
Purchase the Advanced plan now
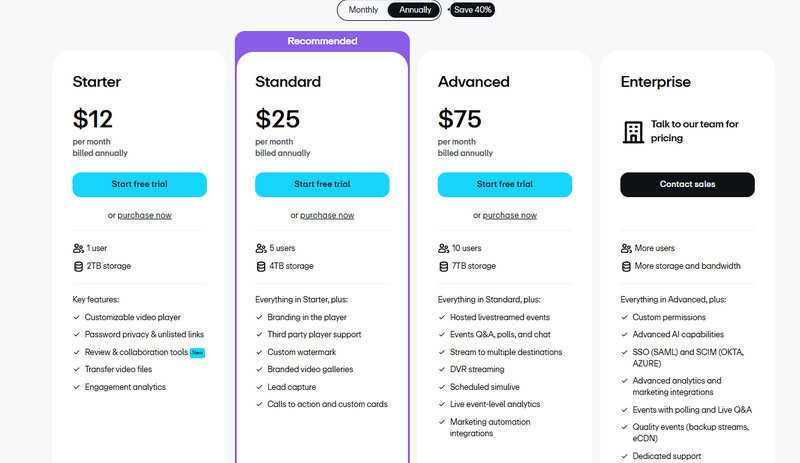[510, 215]
